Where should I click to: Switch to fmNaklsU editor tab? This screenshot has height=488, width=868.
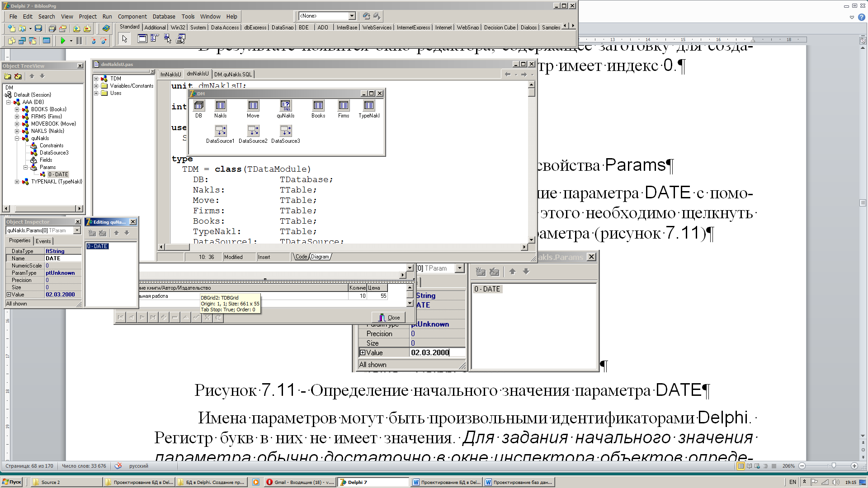click(170, 75)
